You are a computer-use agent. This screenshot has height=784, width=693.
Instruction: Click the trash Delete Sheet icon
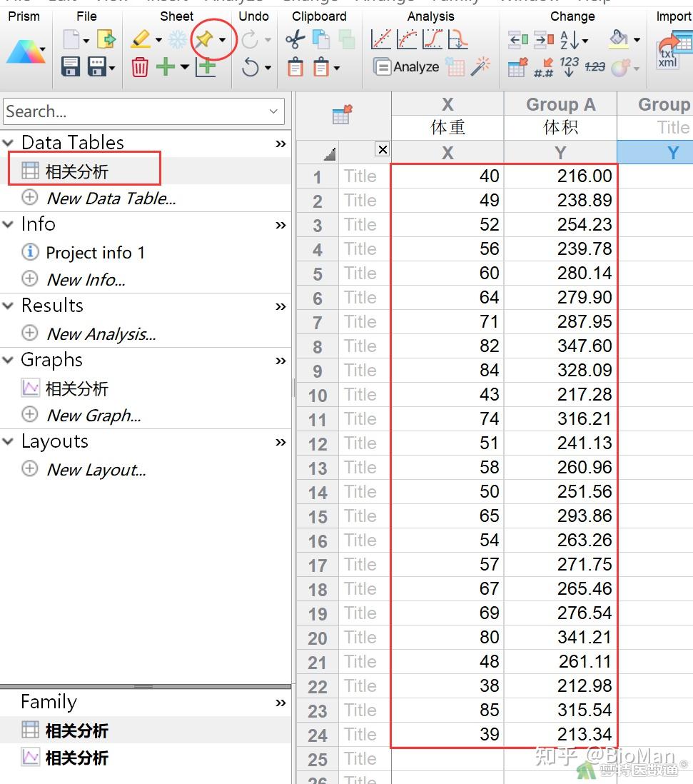[x=139, y=67]
